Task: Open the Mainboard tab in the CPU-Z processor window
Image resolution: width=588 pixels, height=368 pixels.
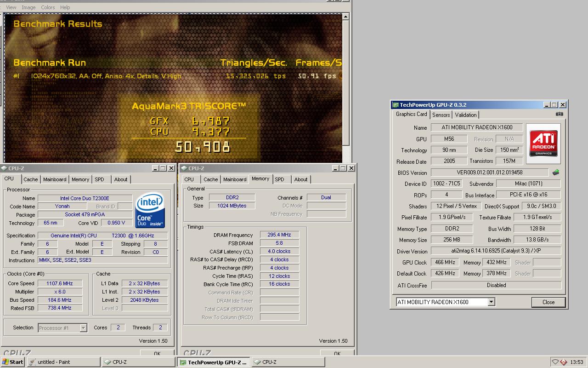Action: (x=55, y=179)
